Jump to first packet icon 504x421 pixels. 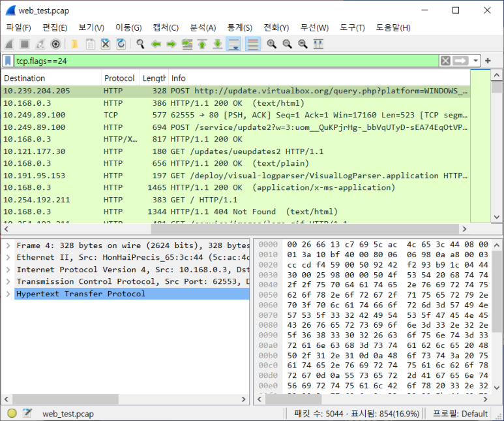coord(202,44)
